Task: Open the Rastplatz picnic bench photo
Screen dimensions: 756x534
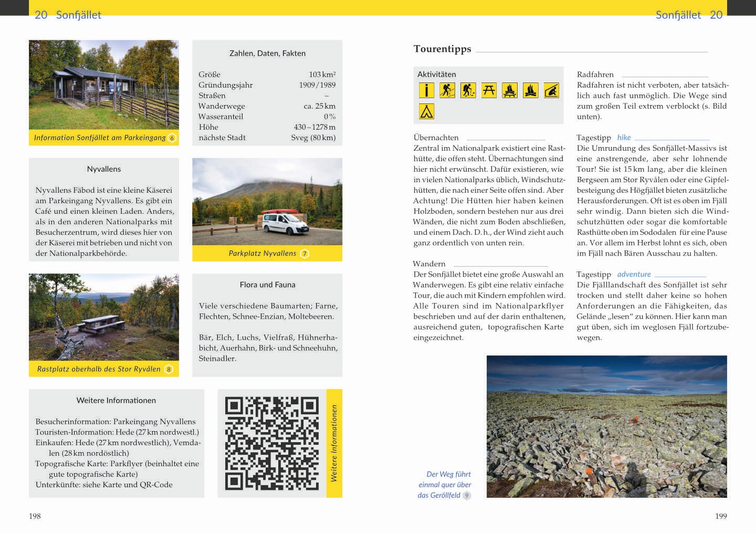Action: tap(104, 317)
